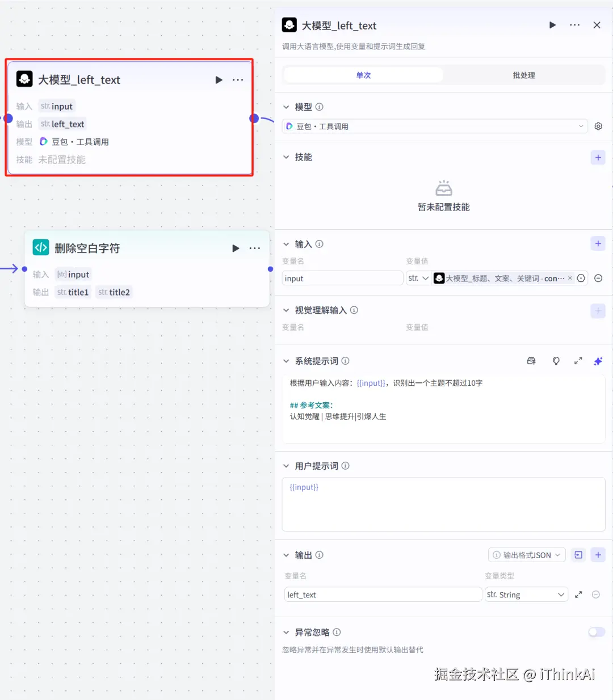Screen dimensions: 613x700
Task: Clear the referenced 大模型_标题 variable value
Action: (570, 278)
